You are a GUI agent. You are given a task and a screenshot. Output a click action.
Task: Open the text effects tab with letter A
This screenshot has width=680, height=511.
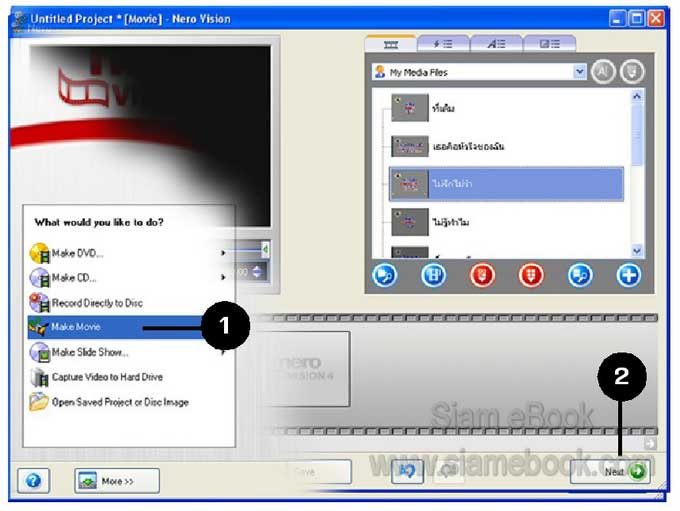(496, 44)
